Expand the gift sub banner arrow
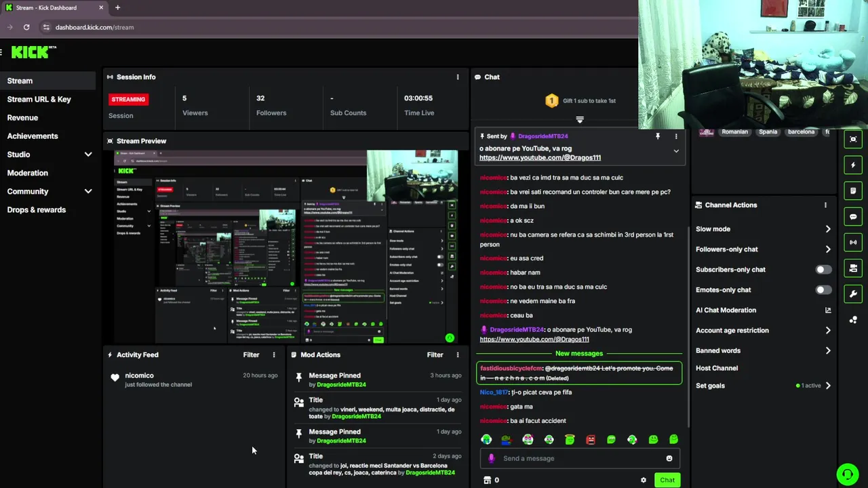The width and height of the screenshot is (868, 488). 580,119
